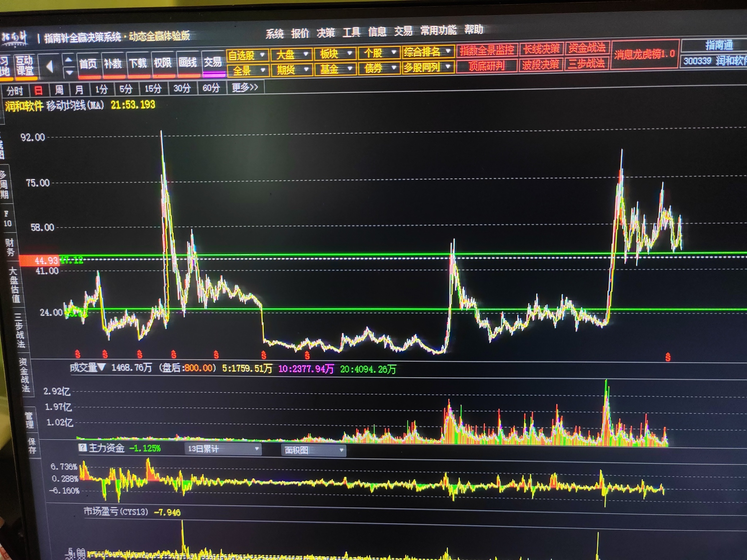This screenshot has width=747, height=560.
Task: Click the back arrow in the toolbar
Action: pyautogui.click(x=50, y=66)
